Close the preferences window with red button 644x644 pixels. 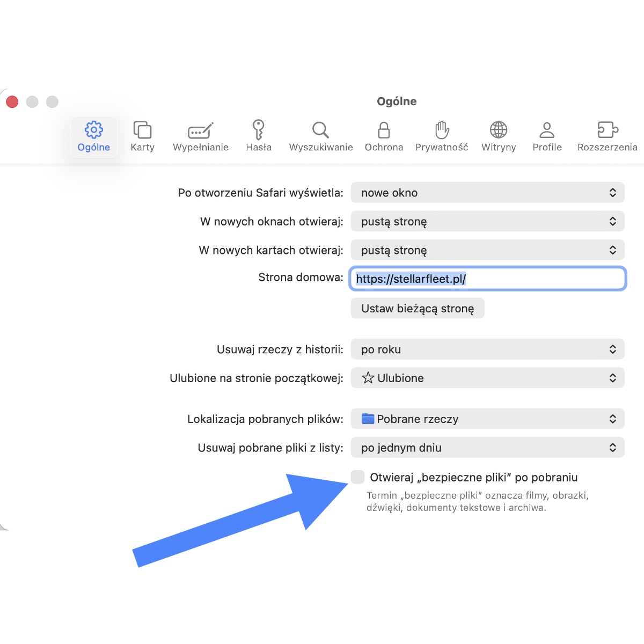pos(12,101)
